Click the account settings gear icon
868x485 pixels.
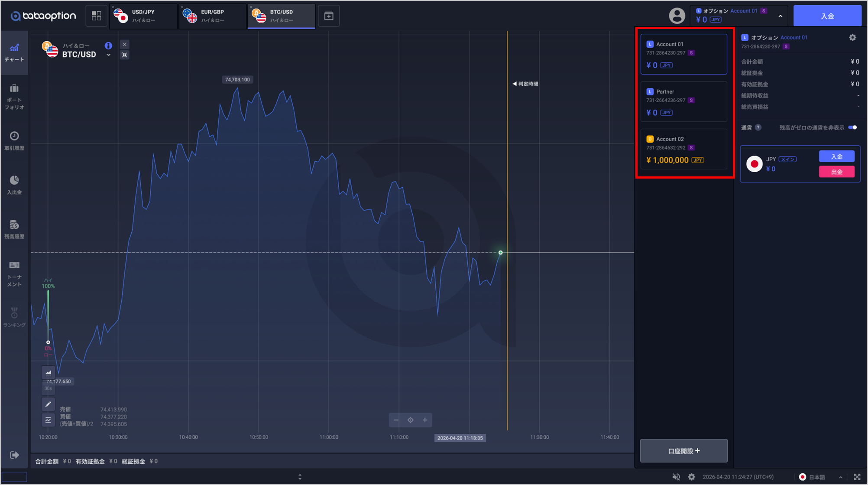pyautogui.click(x=852, y=38)
